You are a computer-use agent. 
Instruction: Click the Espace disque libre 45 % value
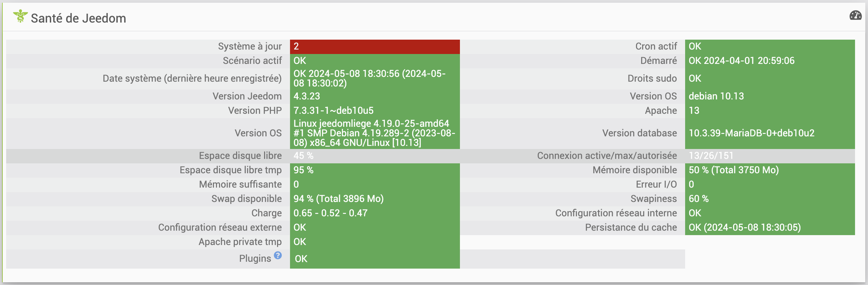[x=303, y=156]
